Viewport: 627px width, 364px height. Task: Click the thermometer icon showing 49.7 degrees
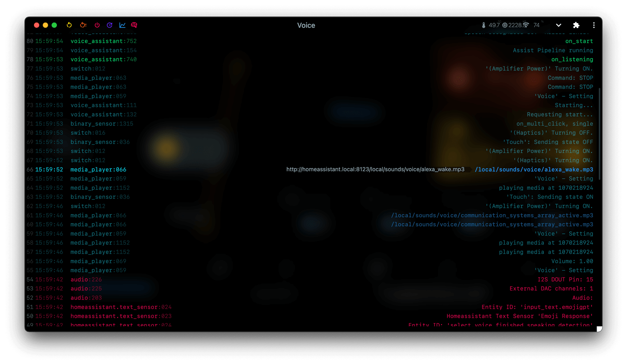483,25
